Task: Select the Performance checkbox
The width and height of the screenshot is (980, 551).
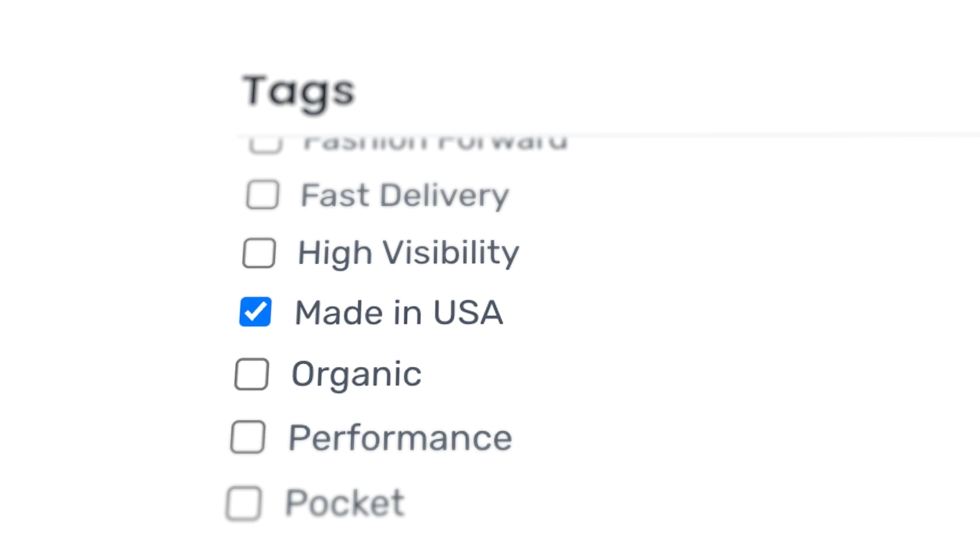Action: [x=248, y=437]
